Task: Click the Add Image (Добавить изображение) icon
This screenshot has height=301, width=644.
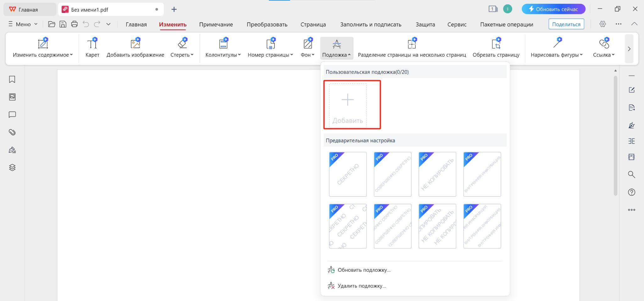Action: [x=135, y=44]
